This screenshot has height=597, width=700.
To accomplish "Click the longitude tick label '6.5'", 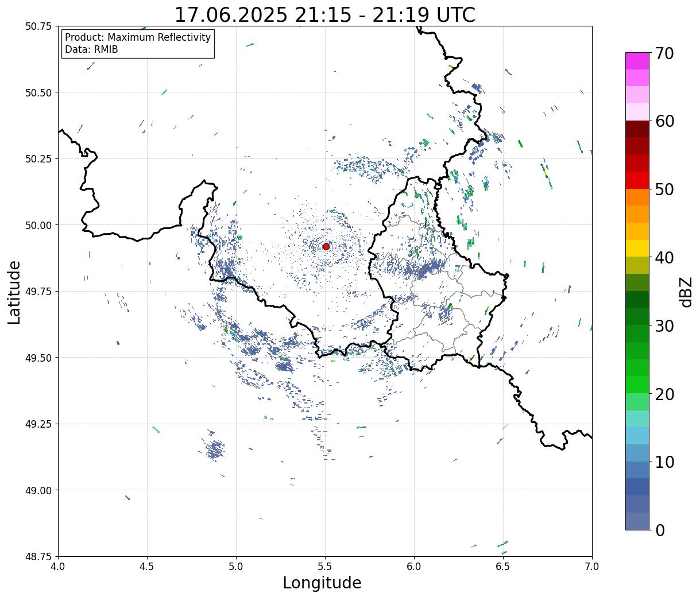I will coord(503,567).
